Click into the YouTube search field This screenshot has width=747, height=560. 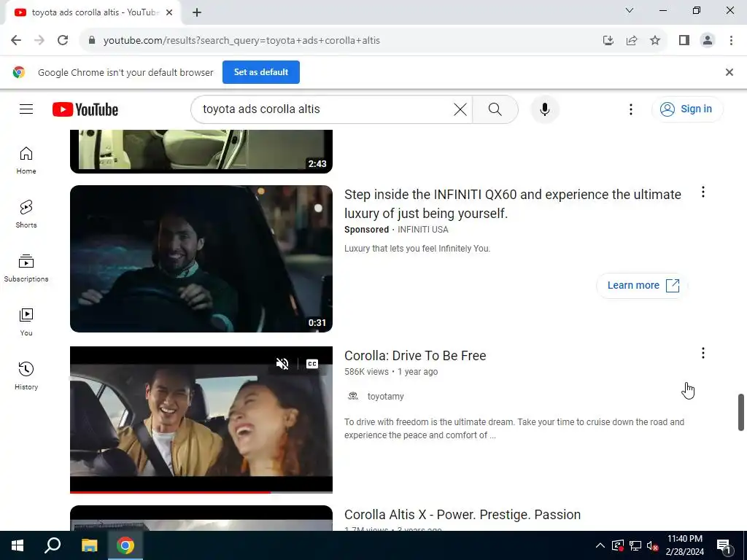324,109
